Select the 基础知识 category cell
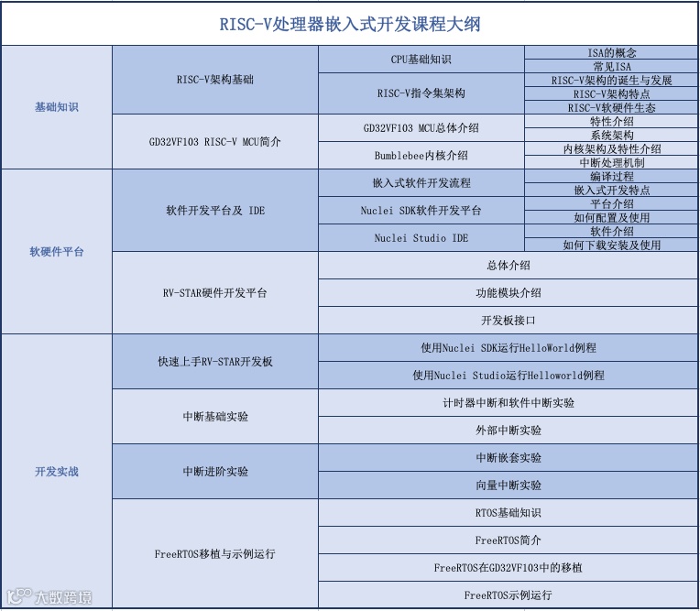Viewport: 700px width, 611px height. [x=57, y=107]
